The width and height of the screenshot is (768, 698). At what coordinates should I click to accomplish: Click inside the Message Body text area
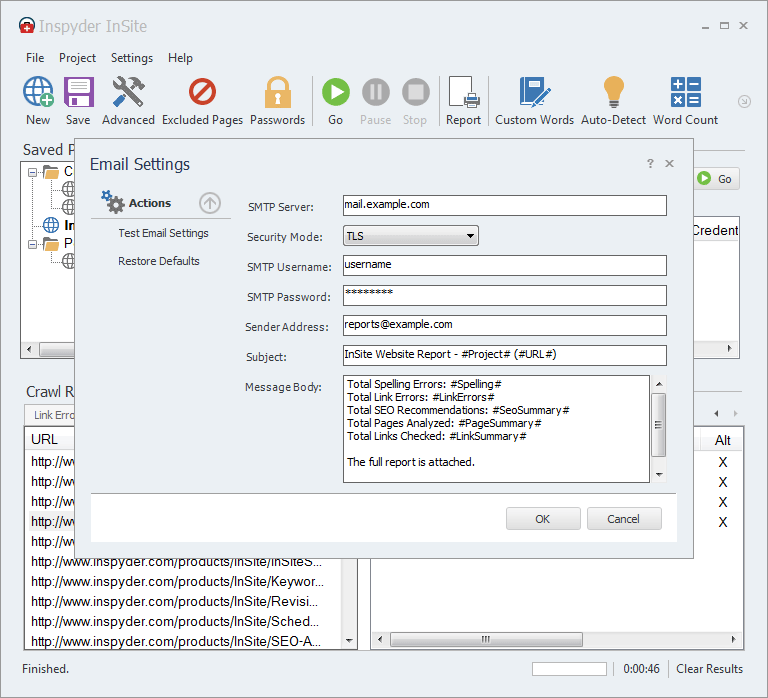point(496,429)
